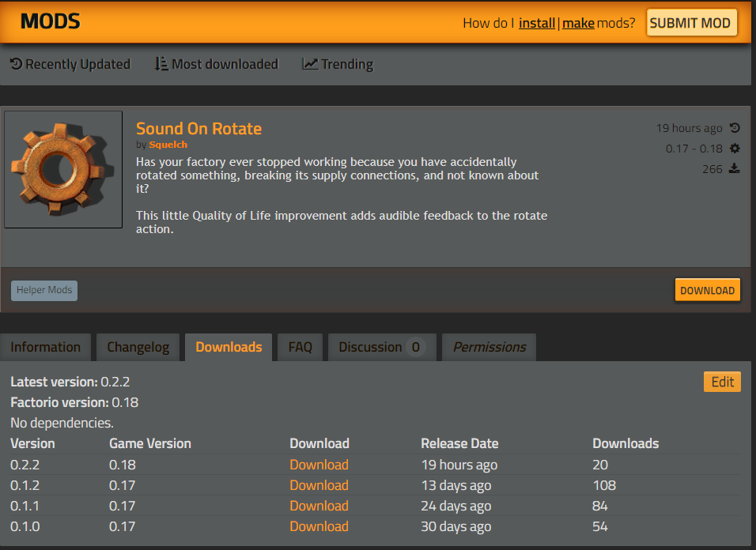Click the 'No dependencies.' text
This screenshot has height=550, width=756.
click(62, 423)
